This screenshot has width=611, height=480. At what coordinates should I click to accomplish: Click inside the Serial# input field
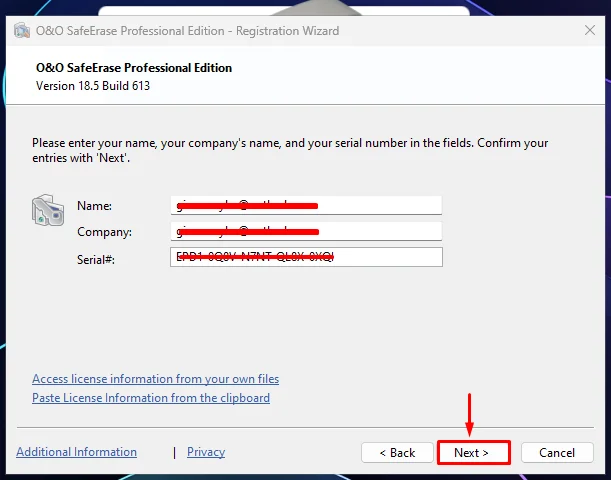(306, 257)
